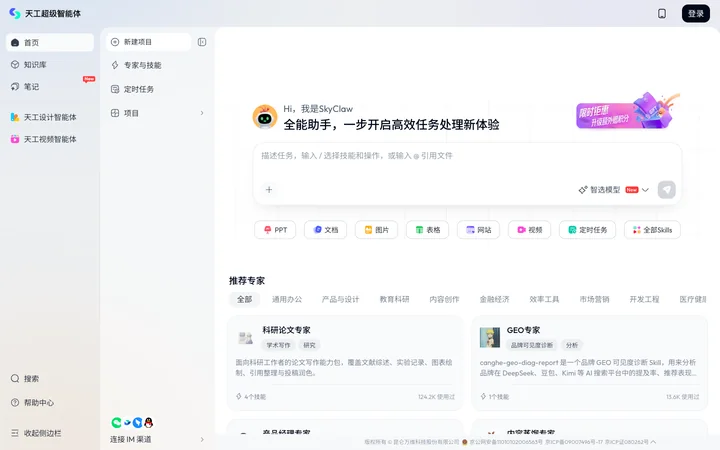The image size is (720, 450).
Task: Collapse sidebar with 收起侧边栏
Action: [x=50, y=433]
